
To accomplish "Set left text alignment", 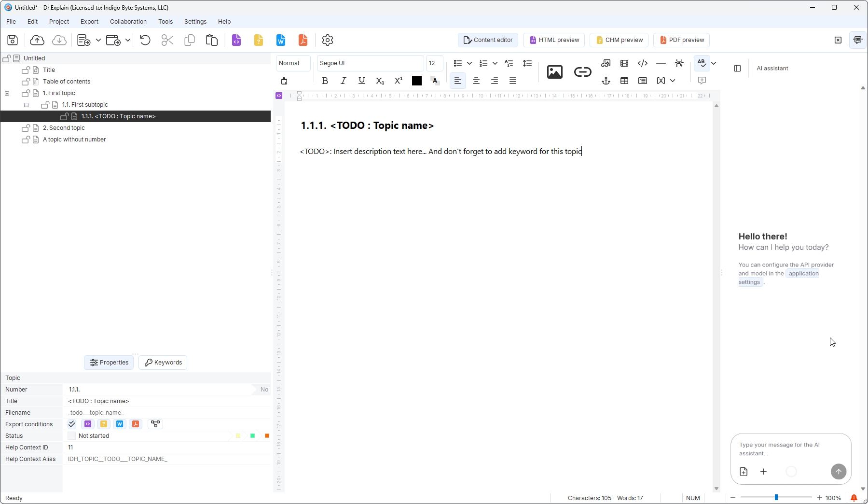I will click(x=458, y=81).
